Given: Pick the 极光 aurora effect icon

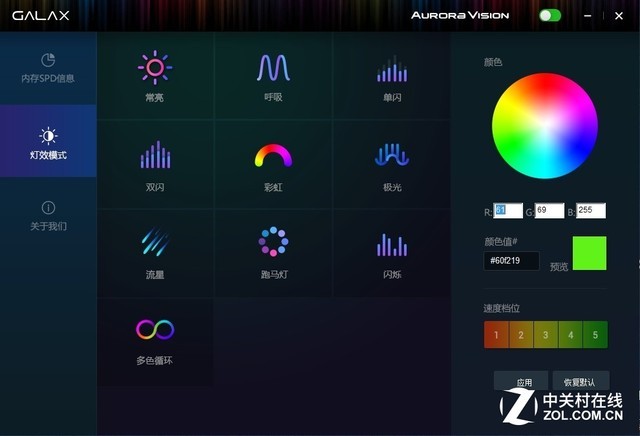Looking at the screenshot, I should click(391, 156).
